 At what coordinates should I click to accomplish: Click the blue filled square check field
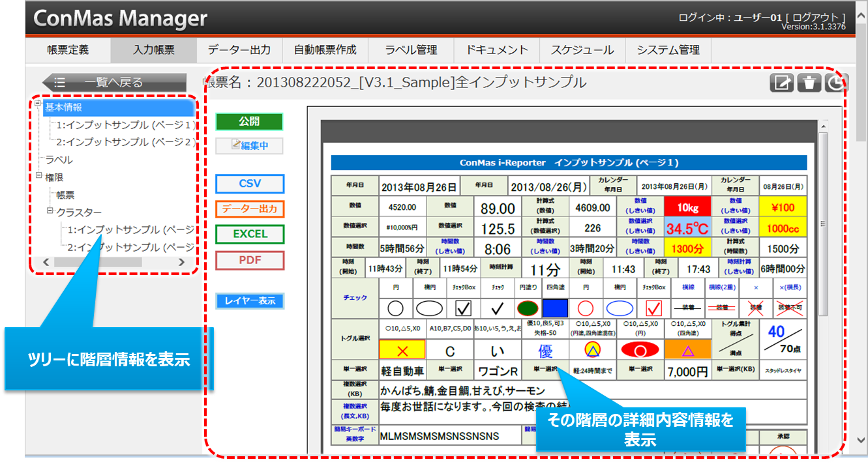[x=555, y=308]
